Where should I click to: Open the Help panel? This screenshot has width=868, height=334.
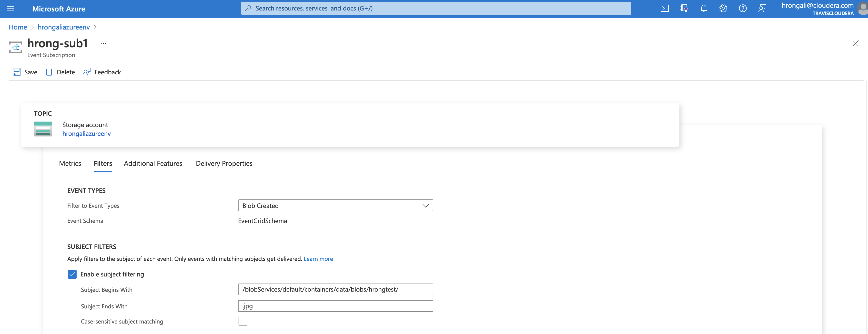click(743, 8)
